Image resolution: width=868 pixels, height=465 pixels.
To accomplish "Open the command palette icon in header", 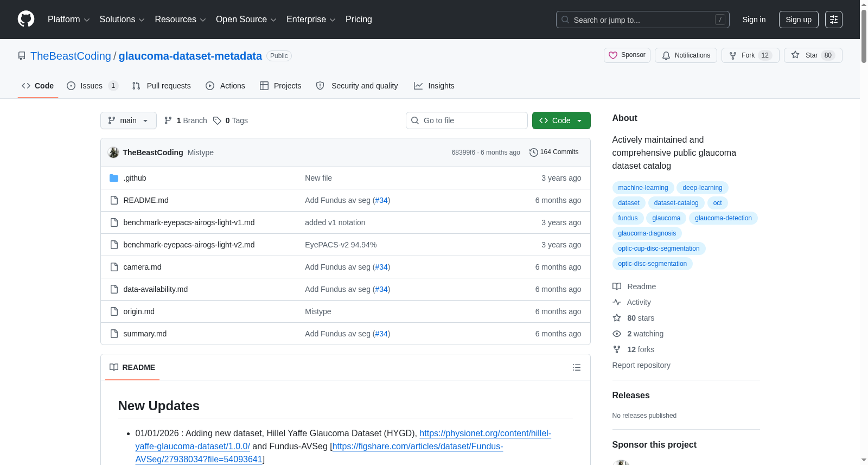I will 834,20.
